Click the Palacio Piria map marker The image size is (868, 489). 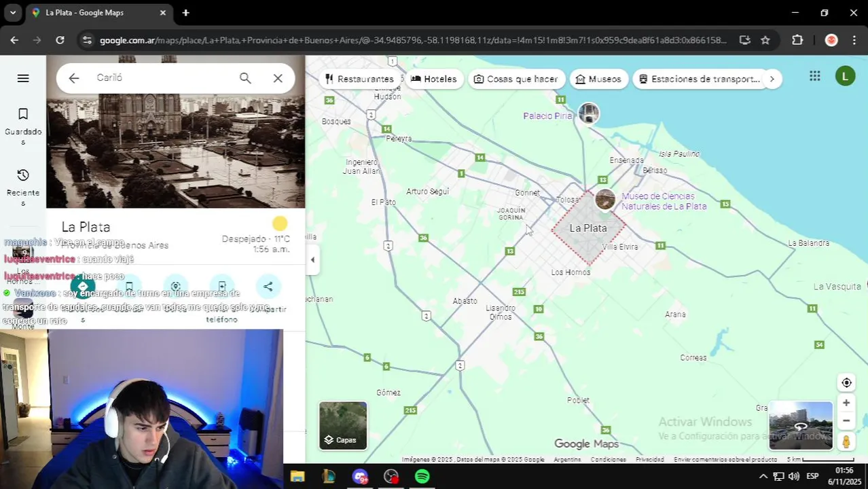[589, 113]
